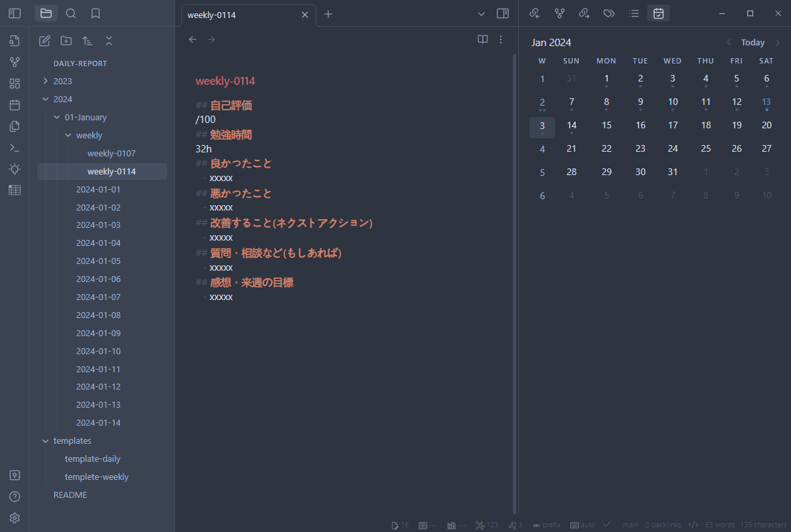Viewport: 791px width, 532px height.
Task: Go to previous month in calendar
Action: tap(729, 42)
